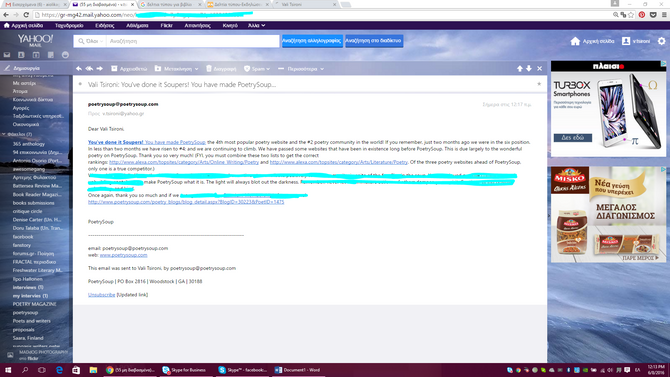This screenshot has height=377, width=670.
Task: Open the interviews (1) folder
Action: pos(28,287)
